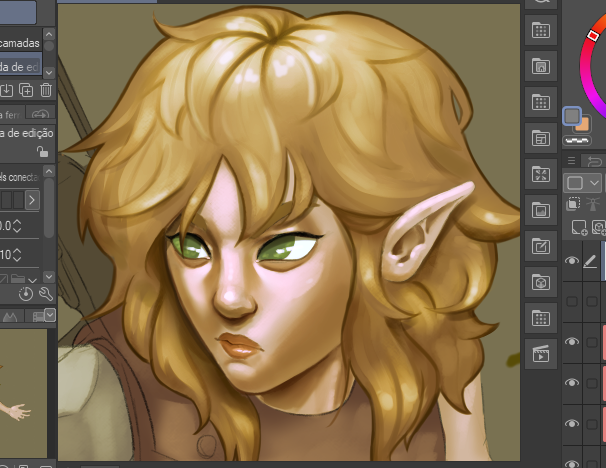Image resolution: width=606 pixels, height=468 pixels.
Task: Click the pen drawing icon in layer row
Action: pos(590,261)
